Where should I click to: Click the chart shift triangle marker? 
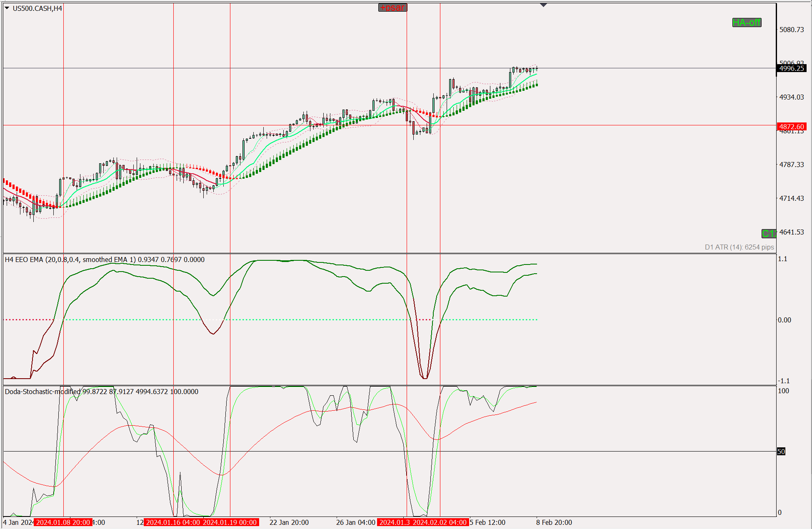point(543,5)
